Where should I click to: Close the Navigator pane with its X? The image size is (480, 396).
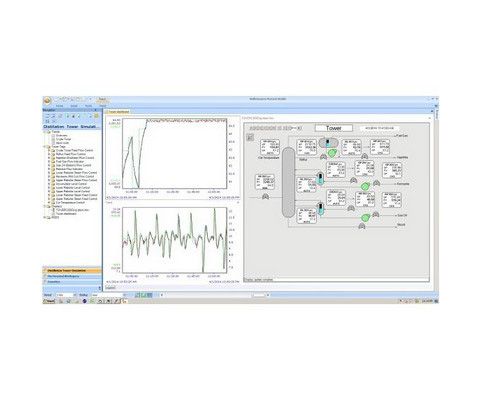point(96,110)
